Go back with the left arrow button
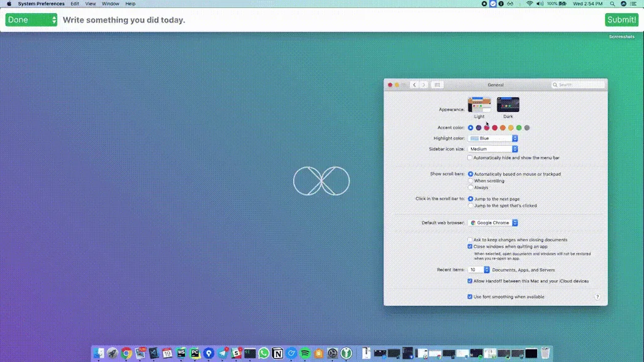Image resolution: width=644 pixels, height=362 pixels. 414,85
